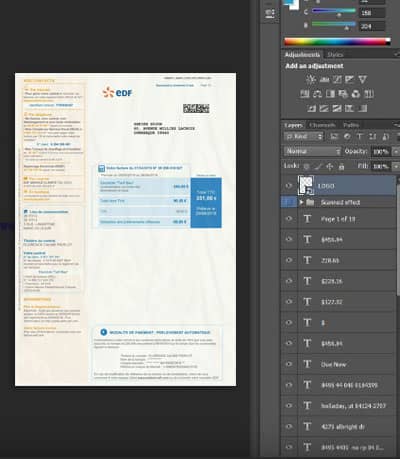400x459 pixels.
Task: Filter layers by type layers
Action: [x=360, y=136]
